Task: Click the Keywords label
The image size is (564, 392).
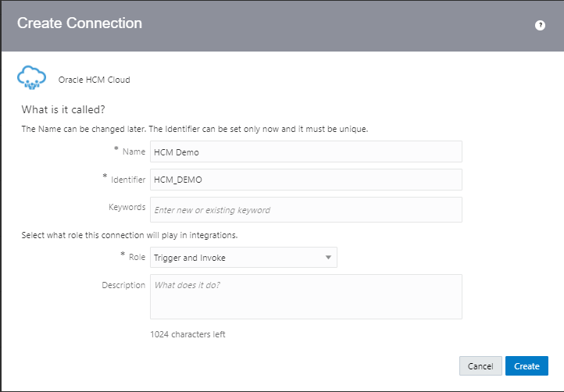Action: click(x=127, y=208)
